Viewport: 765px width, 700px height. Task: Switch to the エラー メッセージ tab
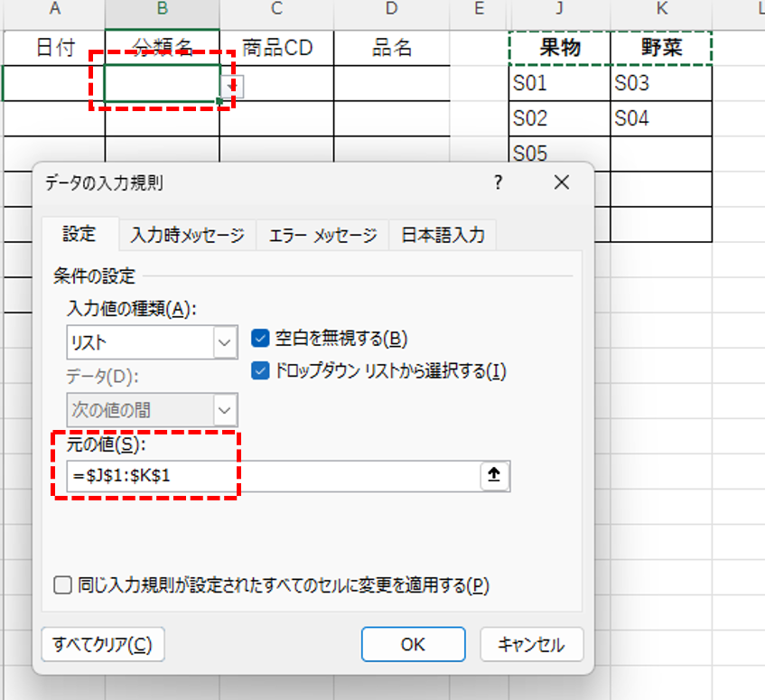(x=323, y=235)
